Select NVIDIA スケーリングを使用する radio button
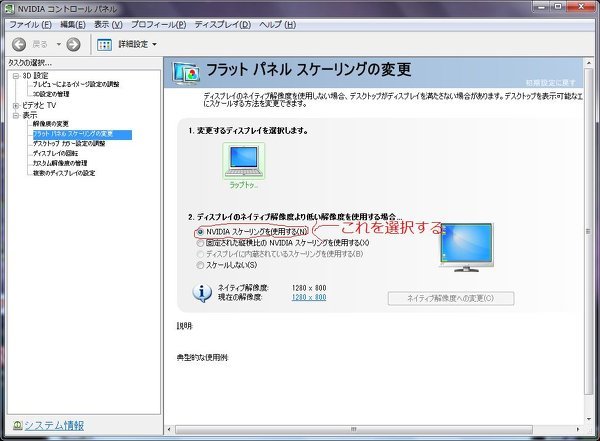Image resolution: width=600 pixels, height=441 pixels. click(x=200, y=231)
